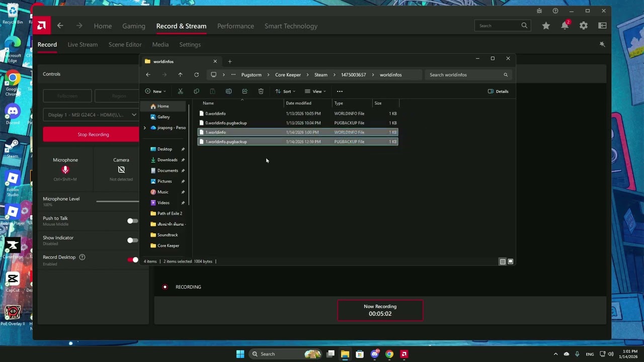Click the Cut icon in File Explorer toolbar
The width and height of the screenshot is (644, 362).
pos(180,92)
